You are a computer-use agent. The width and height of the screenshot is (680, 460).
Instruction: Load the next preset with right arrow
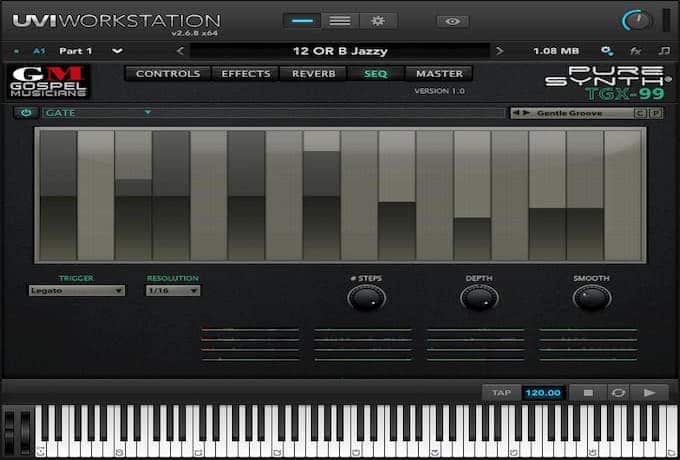click(x=500, y=51)
